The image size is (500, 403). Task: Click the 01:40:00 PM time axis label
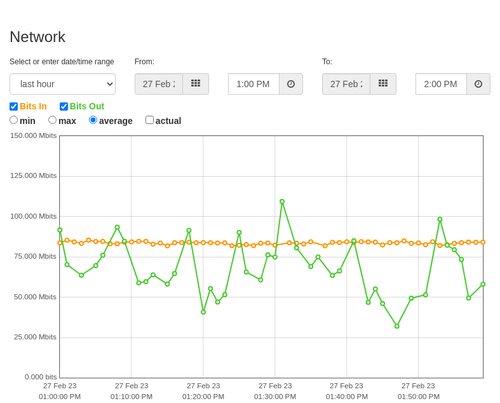click(x=347, y=397)
